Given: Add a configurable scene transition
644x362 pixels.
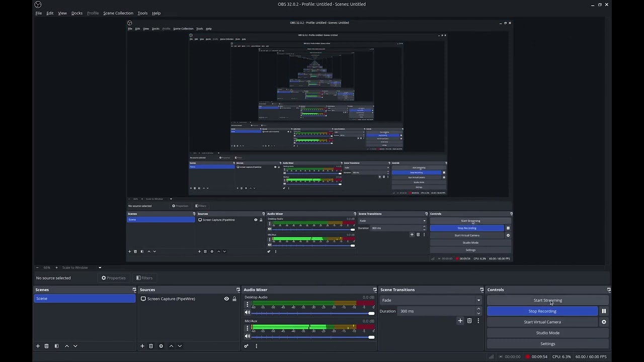Looking at the screenshot, I should (x=460, y=321).
